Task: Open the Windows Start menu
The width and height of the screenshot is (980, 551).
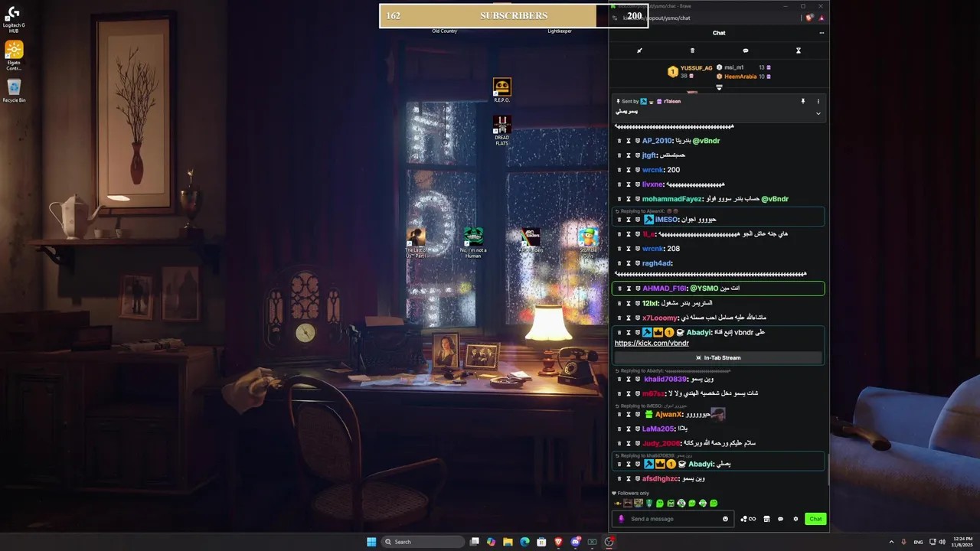Action: click(371, 542)
